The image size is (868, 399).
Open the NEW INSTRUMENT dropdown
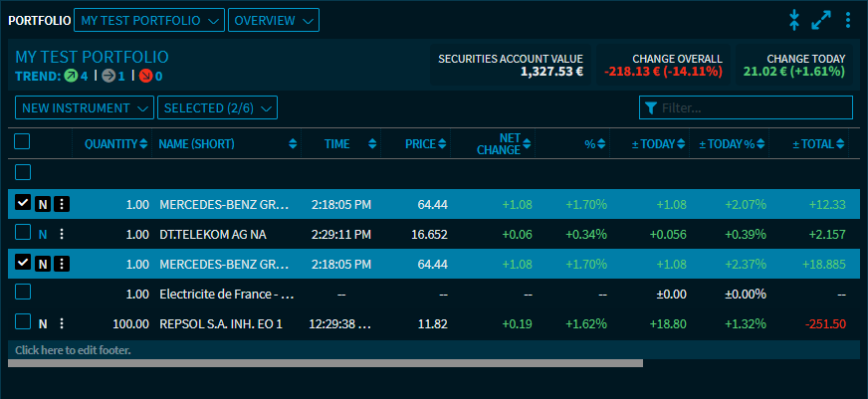85,107
